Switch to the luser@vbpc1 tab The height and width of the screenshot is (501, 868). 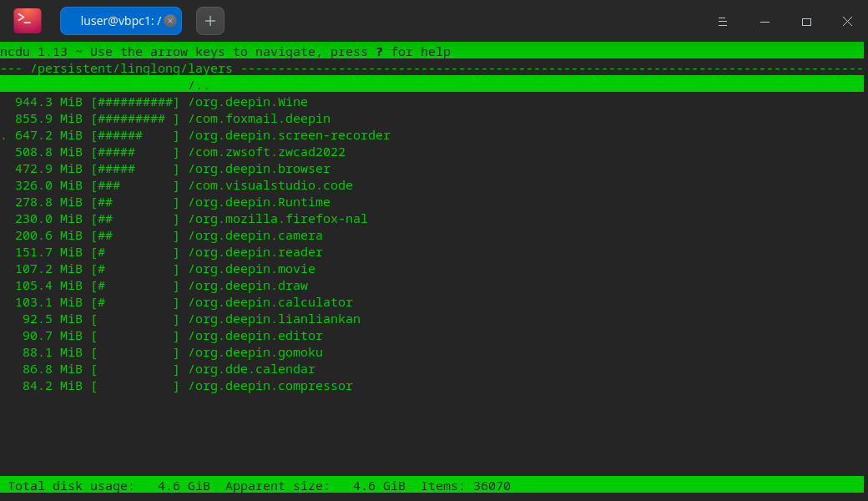click(x=121, y=21)
